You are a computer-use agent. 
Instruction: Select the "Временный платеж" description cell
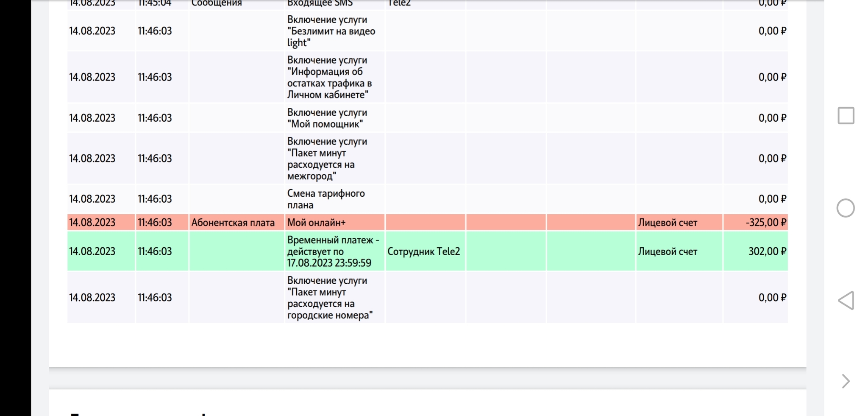335,251
